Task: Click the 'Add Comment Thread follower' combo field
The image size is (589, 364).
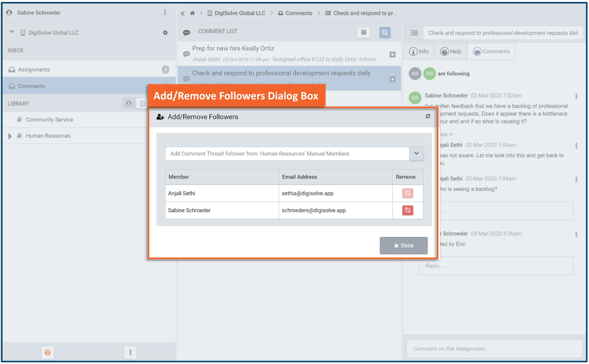Action: [287, 154]
